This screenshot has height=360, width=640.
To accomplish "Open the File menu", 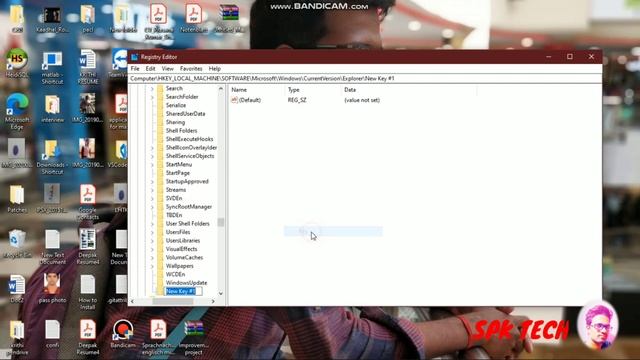I will (x=135, y=69).
